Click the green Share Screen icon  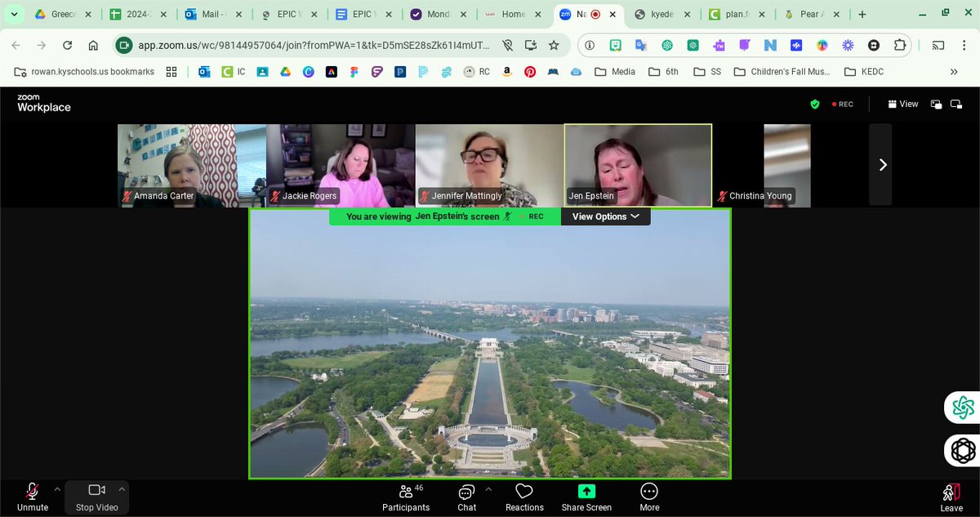pos(586,491)
